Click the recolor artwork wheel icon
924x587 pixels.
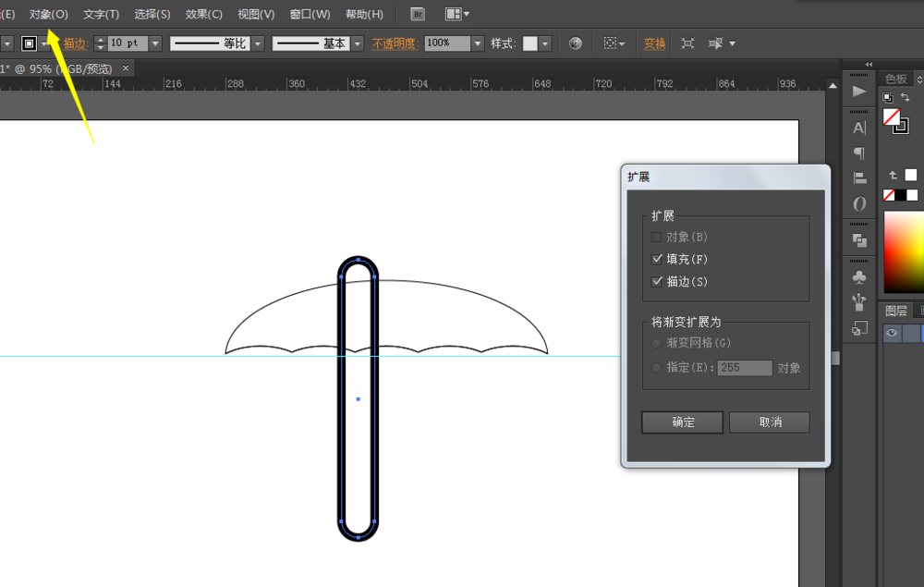click(x=576, y=43)
